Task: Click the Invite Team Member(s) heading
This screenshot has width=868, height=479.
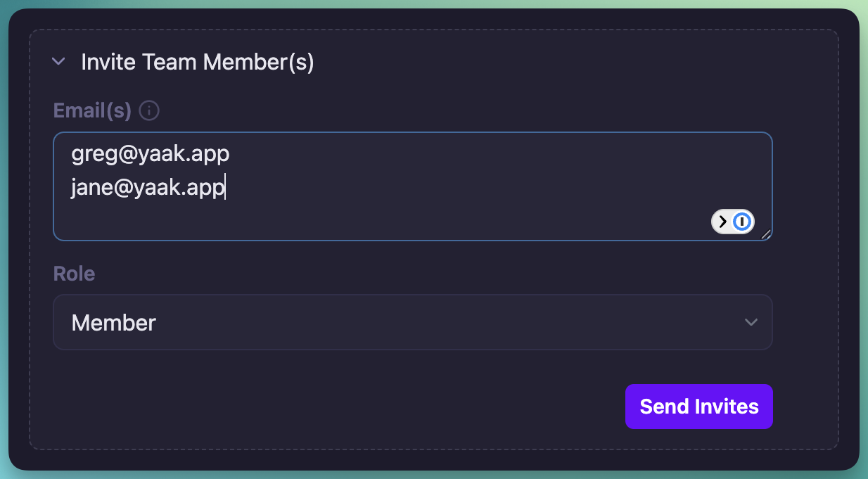Action: click(x=197, y=63)
